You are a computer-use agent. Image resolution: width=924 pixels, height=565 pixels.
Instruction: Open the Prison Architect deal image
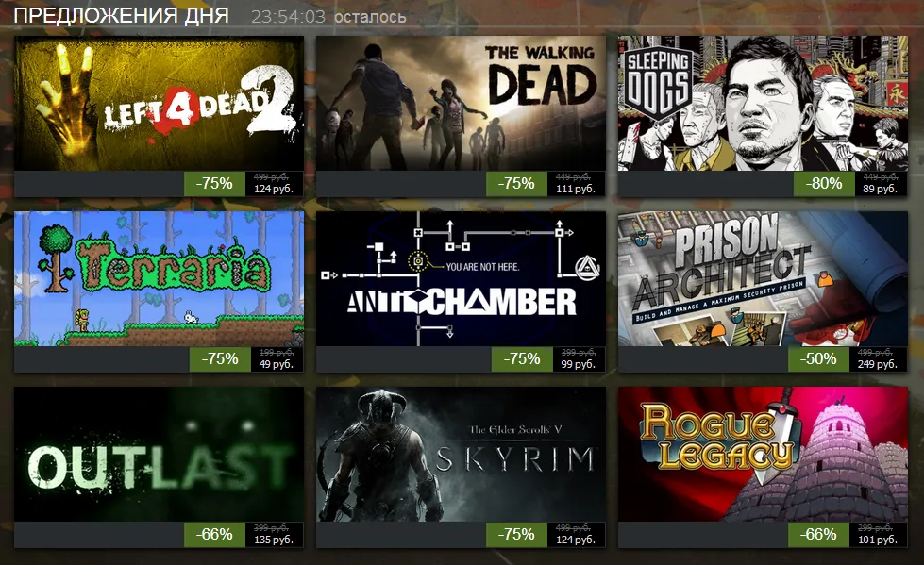[x=763, y=278]
